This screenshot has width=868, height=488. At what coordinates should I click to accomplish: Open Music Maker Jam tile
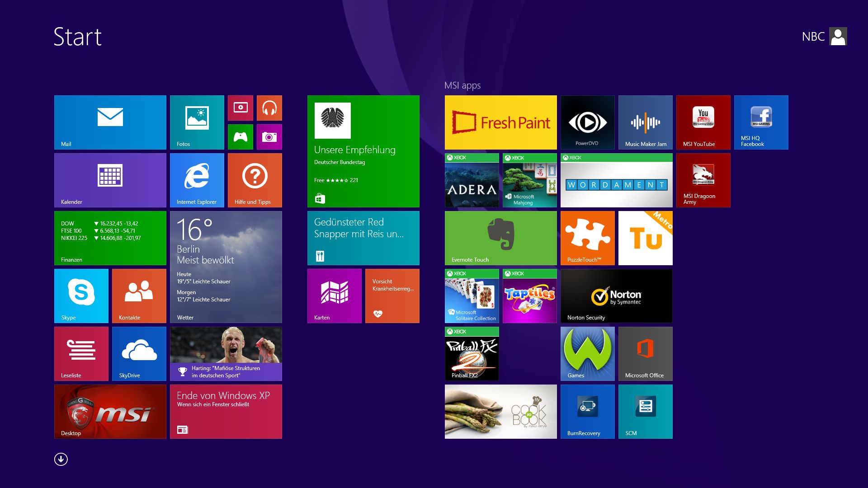[x=645, y=122]
